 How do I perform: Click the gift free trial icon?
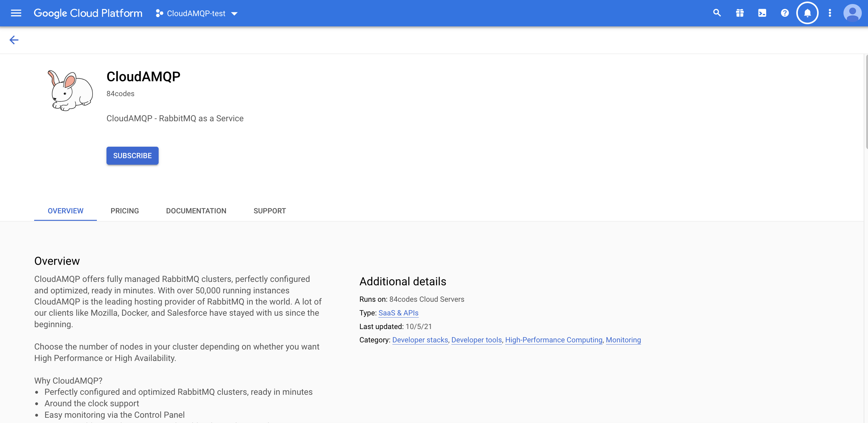click(739, 13)
